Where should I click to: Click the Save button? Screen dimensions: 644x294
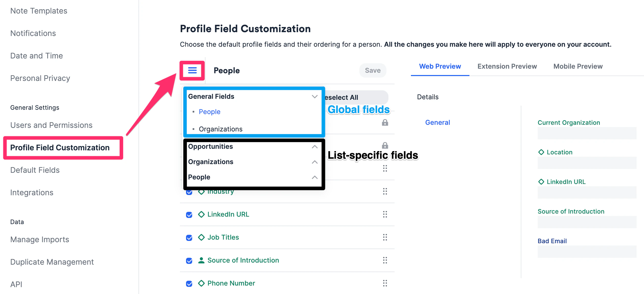tap(373, 70)
